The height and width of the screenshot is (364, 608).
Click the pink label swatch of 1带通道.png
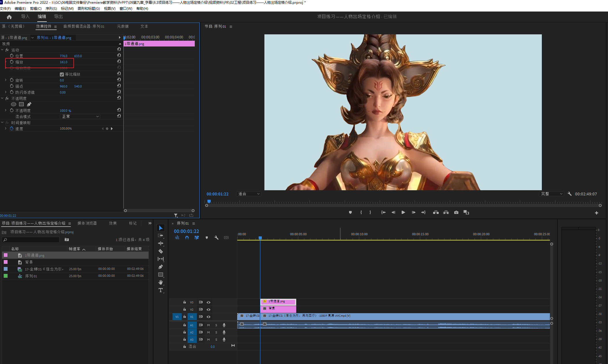pyautogui.click(x=5, y=255)
